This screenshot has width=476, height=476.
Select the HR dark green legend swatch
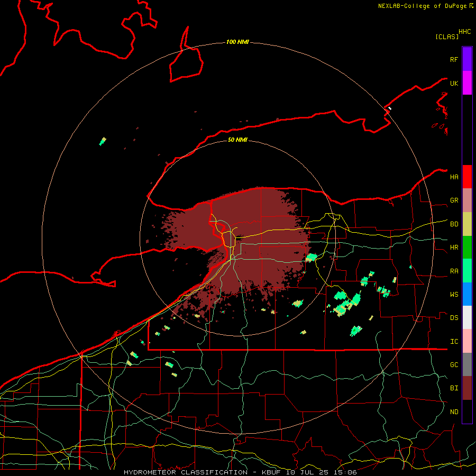pyautogui.click(x=467, y=248)
